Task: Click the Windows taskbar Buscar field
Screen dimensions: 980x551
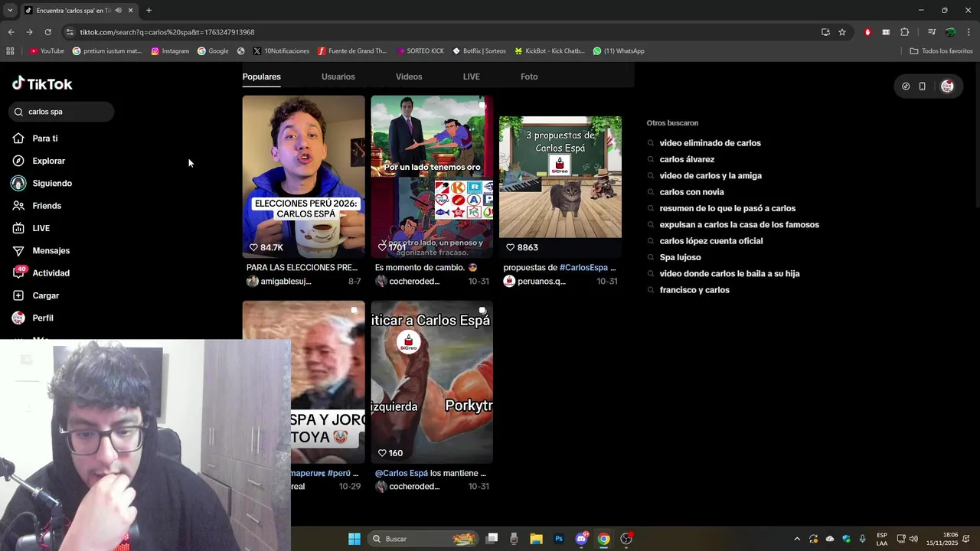Action: click(x=421, y=539)
